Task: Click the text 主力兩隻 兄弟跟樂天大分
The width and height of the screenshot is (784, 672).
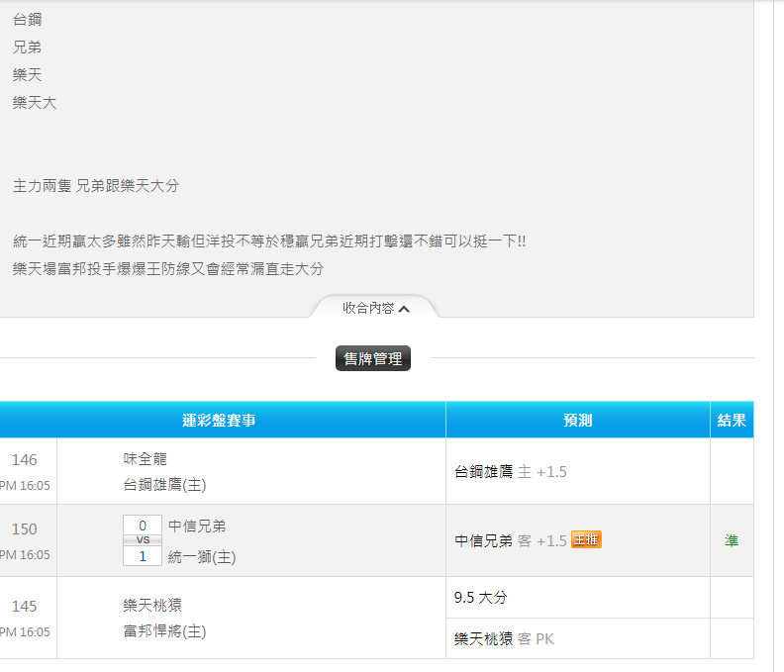Action: point(96,186)
